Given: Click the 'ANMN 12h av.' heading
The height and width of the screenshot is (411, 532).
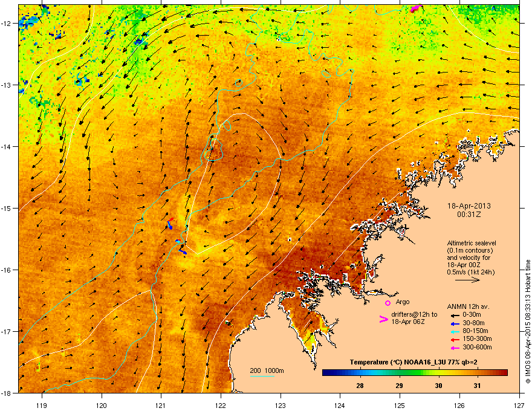Looking at the screenshot, I should [468, 306].
